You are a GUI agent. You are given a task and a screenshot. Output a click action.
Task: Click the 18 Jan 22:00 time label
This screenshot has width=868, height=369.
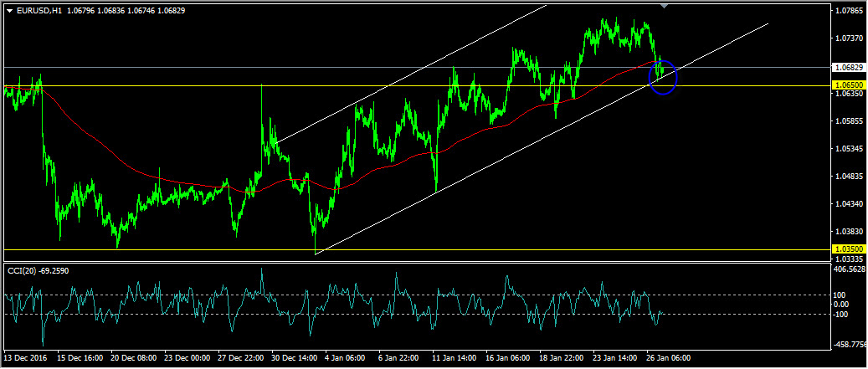tap(562, 358)
